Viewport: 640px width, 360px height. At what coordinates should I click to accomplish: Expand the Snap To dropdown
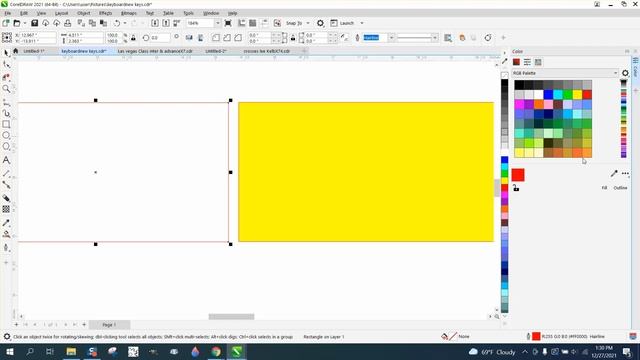tap(308, 23)
